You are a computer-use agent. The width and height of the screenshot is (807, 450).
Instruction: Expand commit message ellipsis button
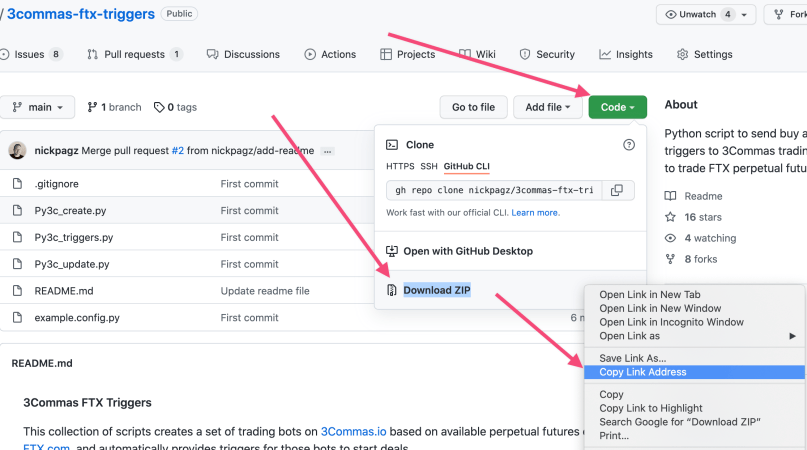click(x=327, y=151)
